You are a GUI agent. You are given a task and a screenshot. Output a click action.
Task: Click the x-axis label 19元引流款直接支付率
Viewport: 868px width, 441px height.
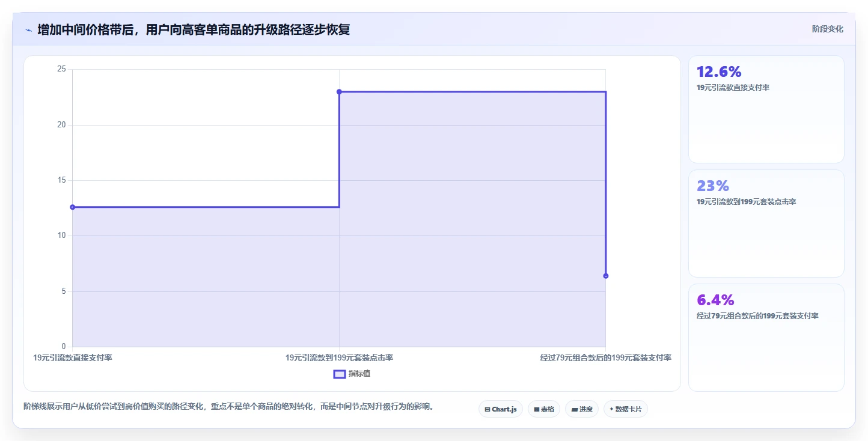pos(73,357)
